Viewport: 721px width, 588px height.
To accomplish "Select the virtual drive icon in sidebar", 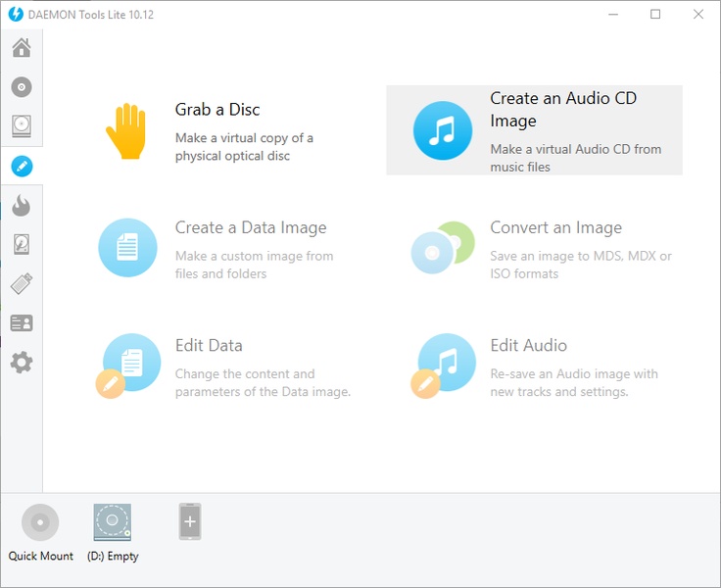I will pyautogui.click(x=21, y=126).
